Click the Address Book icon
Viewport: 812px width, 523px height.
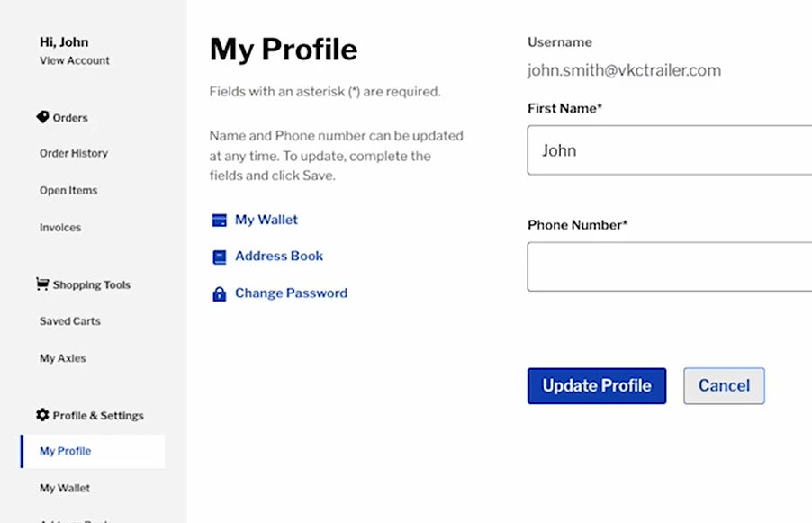tap(219, 257)
